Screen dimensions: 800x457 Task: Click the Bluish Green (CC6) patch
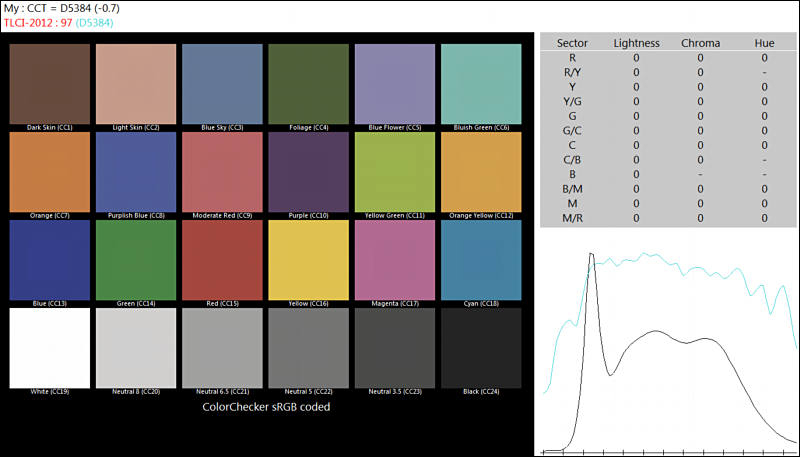tap(481, 83)
